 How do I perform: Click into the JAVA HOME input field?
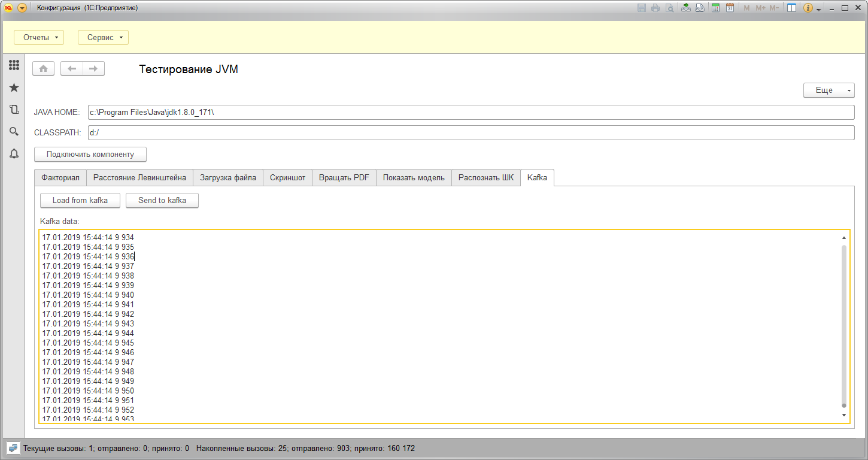471,113
